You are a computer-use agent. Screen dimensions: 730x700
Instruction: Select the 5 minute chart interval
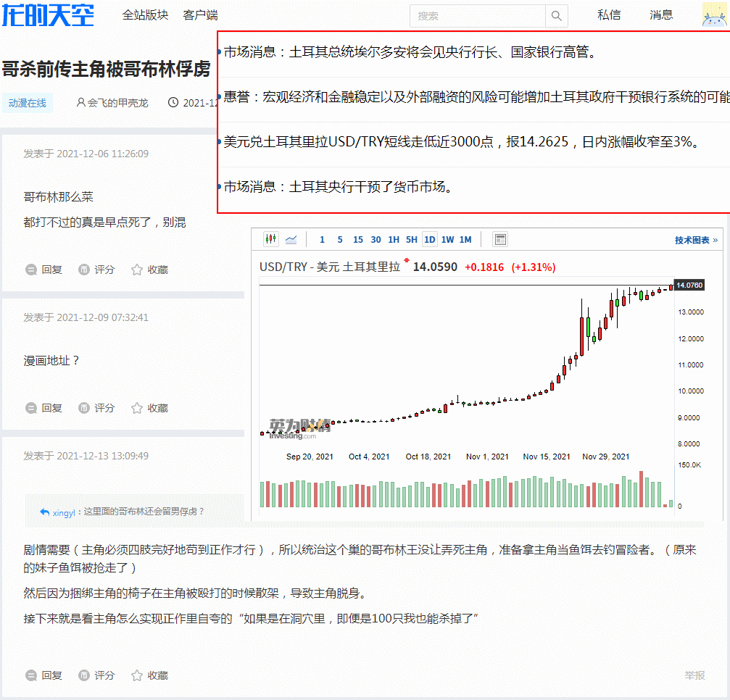pyautogui.click(x=340, y=240)
